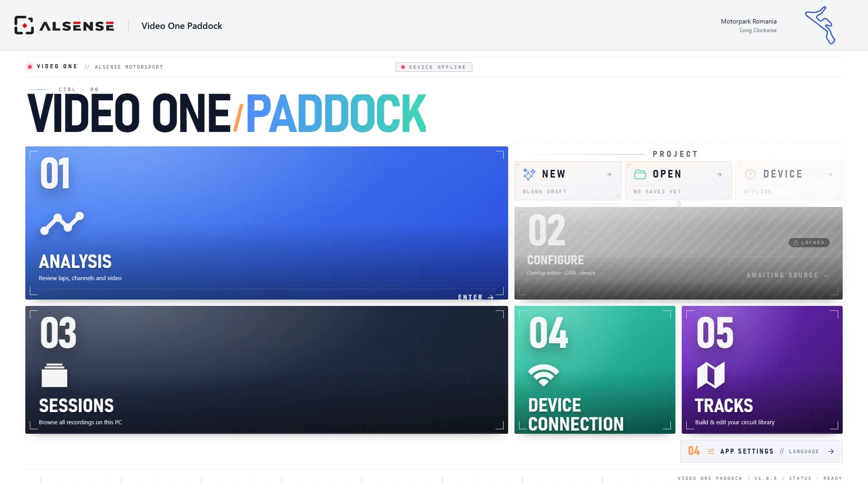Click the offline Device project card
This screenshot has width=868, height=488.
pos(789,181)
